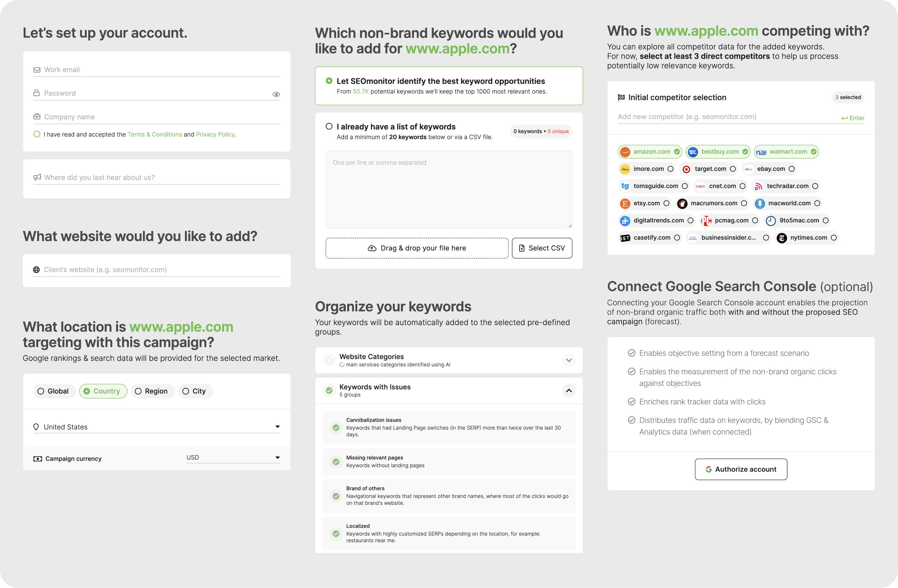Viewport: 898px width, 588px height.
Task: Click the tomsguide.com tg icon
Action: [x=625, y=186]
